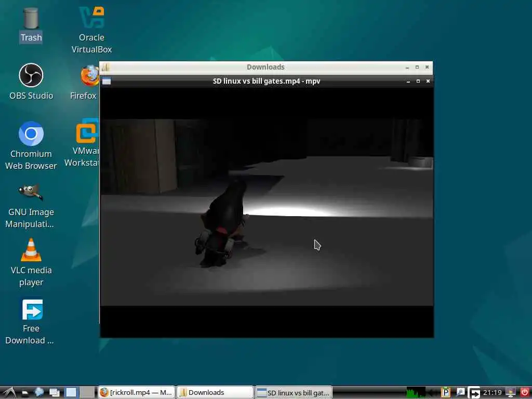Image resolution: width=532 pixels, height=399 pixels.
Task: Click the Downloads window folder icon
Action: tap(105, 67)
